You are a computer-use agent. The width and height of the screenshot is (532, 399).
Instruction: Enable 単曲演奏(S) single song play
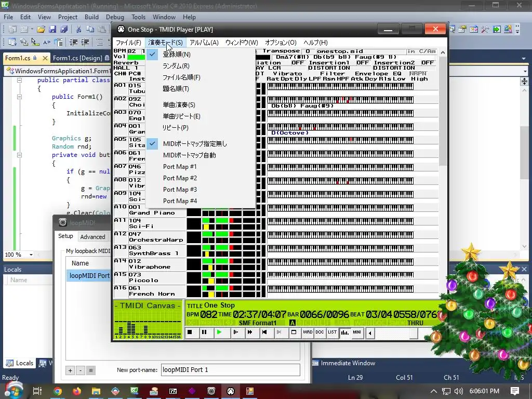pos(201,105)
